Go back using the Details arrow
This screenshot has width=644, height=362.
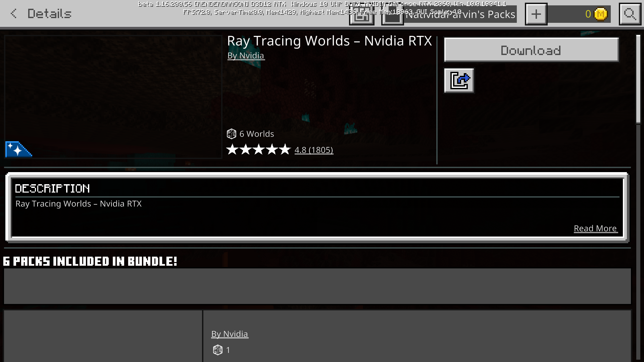13,13
